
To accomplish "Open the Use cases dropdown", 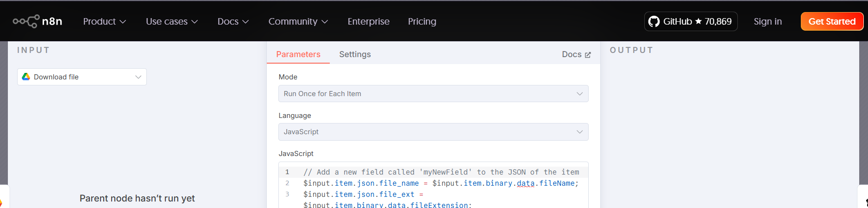I will coord(171,21).
